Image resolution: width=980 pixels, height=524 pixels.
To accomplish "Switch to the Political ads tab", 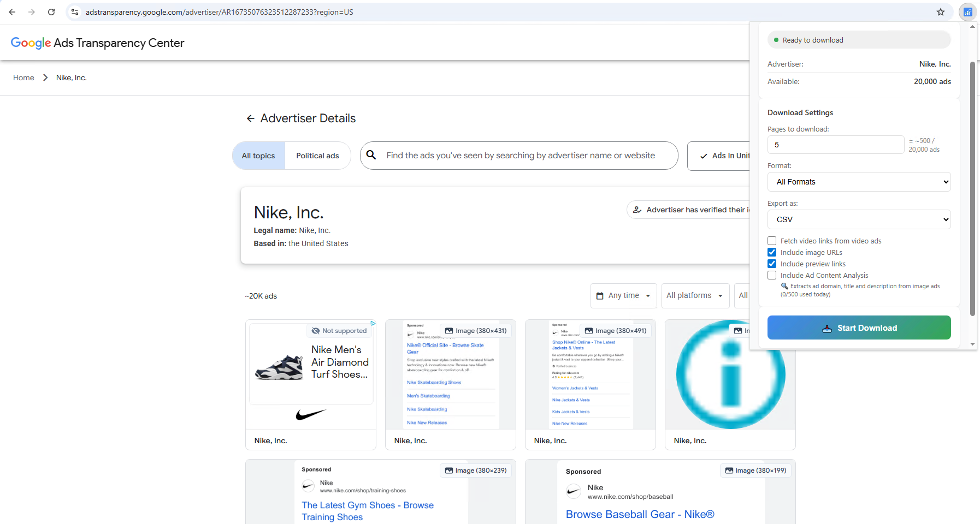I will [x=317, y=156].
